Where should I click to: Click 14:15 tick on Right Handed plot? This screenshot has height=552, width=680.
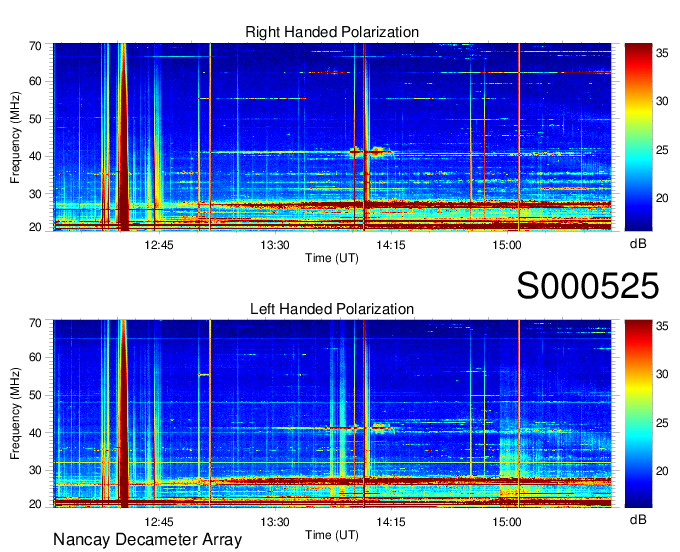click(x=391, y=245)
